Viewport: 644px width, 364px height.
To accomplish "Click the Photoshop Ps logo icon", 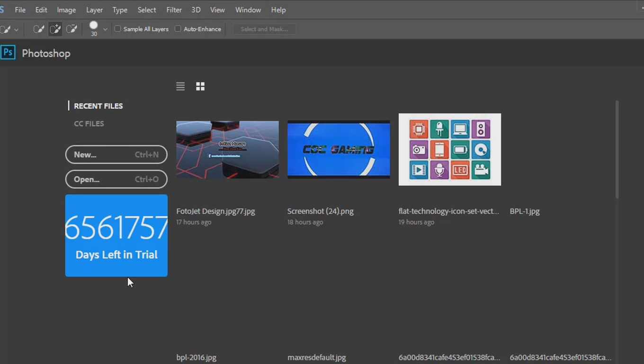I will 8,52.
